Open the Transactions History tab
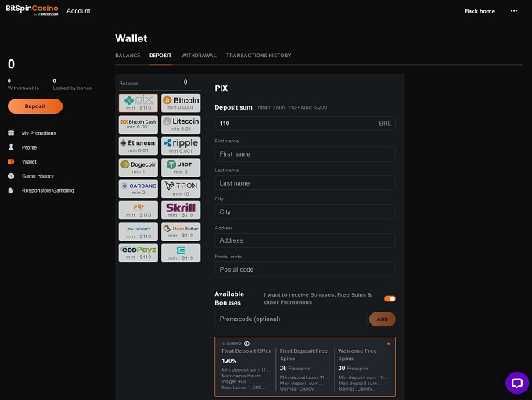This screenshot has width=532, height=400. (258, 56)
